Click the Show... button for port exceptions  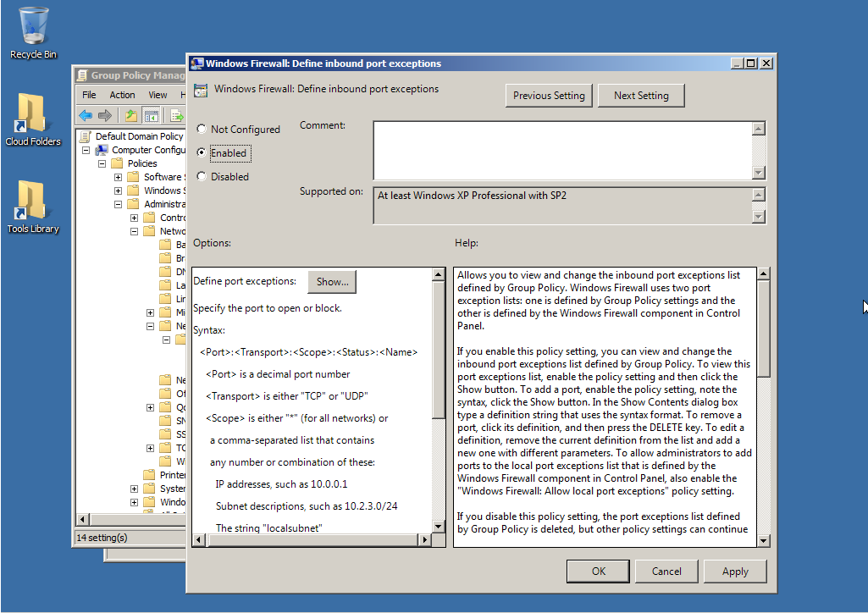tap(332, 281)
